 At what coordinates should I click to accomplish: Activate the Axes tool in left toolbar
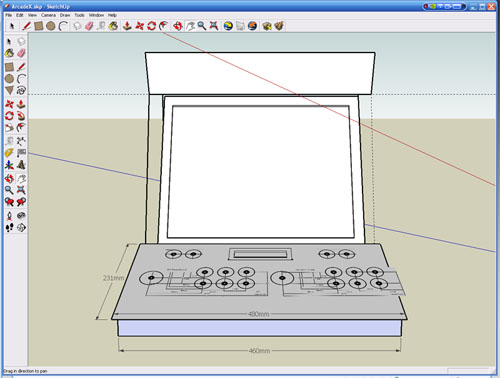tap(9, 165)
